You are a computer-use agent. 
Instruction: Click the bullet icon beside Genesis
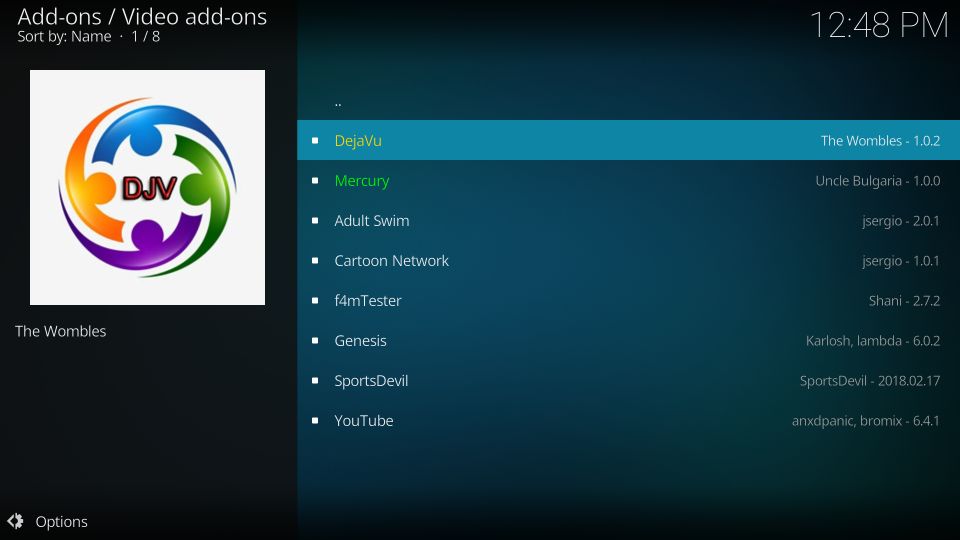315,340
